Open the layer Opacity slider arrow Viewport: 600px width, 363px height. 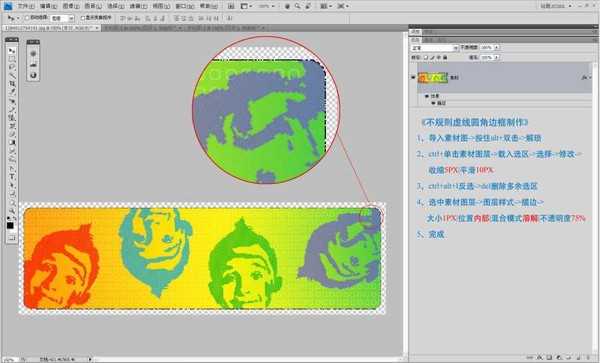(x=497, y=47)
